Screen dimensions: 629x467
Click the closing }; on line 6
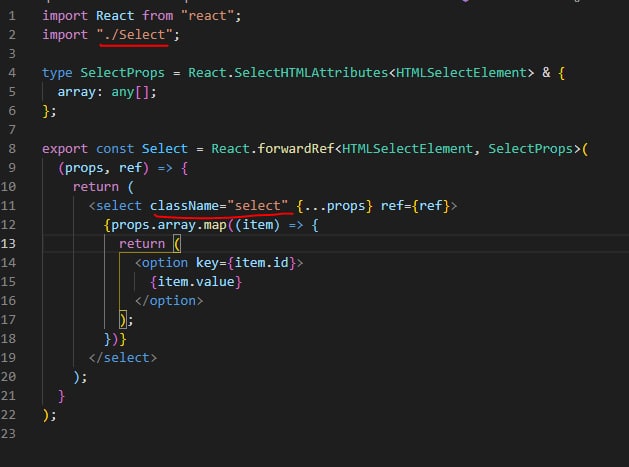pyautogui.click(x=49, y=111)
